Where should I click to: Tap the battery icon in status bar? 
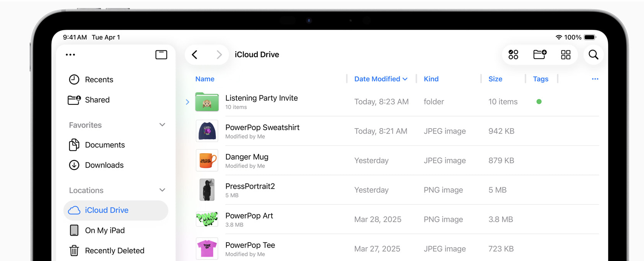pyautogui.click(x=590, y=37)
